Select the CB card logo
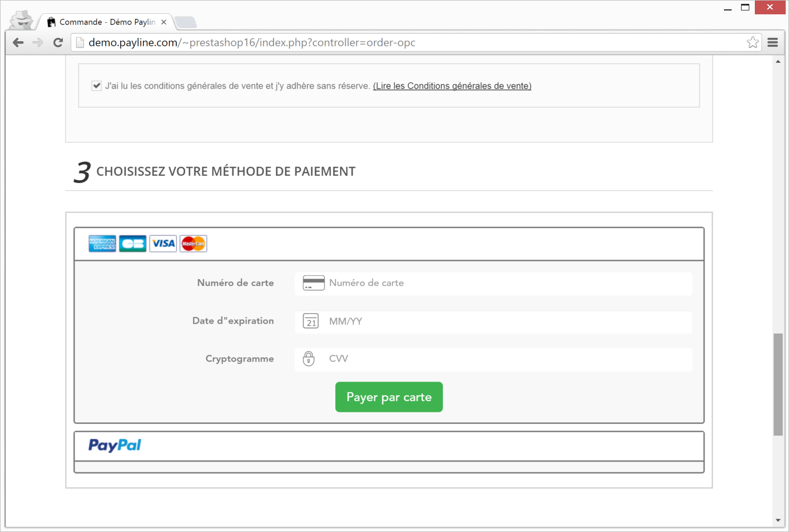The width and height of the screenshot is (789, 532). click(133, 244)
